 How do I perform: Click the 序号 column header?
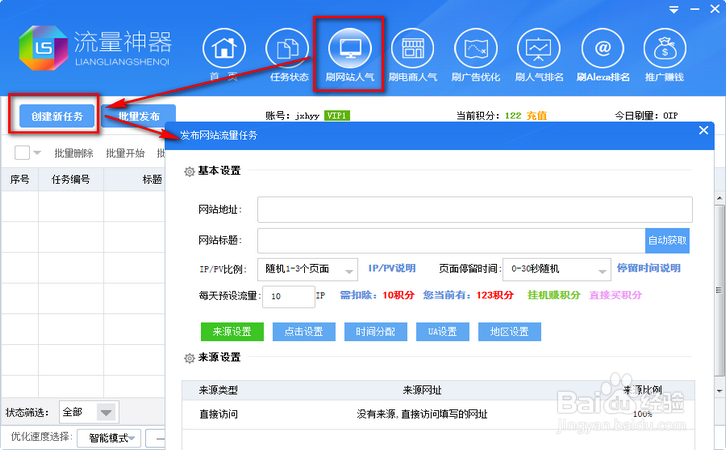(19, 180)
